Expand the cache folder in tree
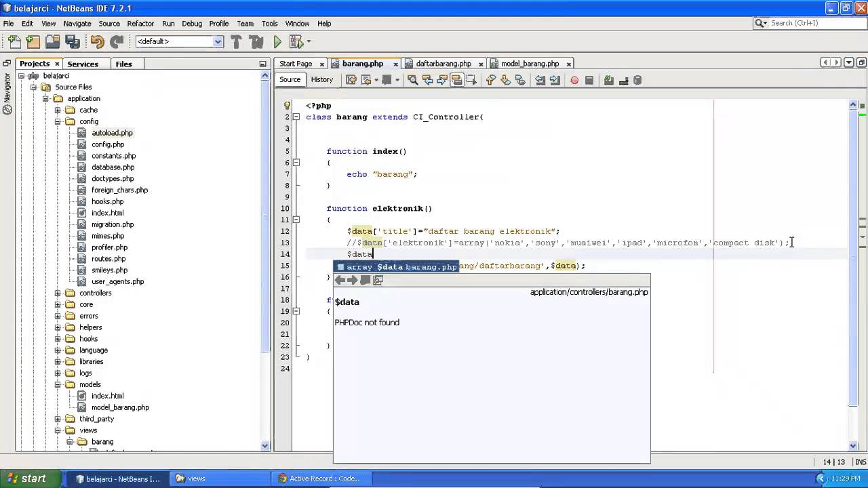Viewport: 868px width, 488px height. pyautogui.click(x=58, y=110)
